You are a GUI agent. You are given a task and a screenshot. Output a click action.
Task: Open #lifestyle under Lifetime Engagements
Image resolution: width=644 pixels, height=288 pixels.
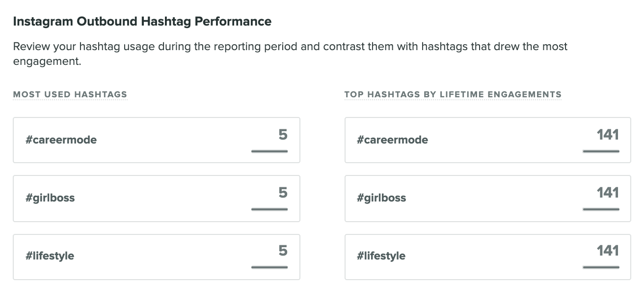pyautogui.click(x=381, y=256)
